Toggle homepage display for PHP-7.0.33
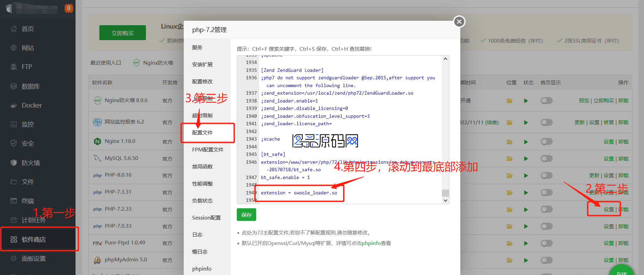644x275 pixels. (x=547, y=226)
